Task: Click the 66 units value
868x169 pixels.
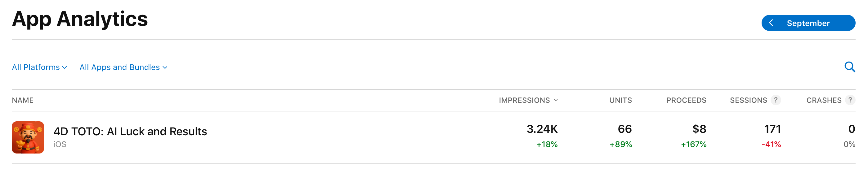Action: coord(624,129)
